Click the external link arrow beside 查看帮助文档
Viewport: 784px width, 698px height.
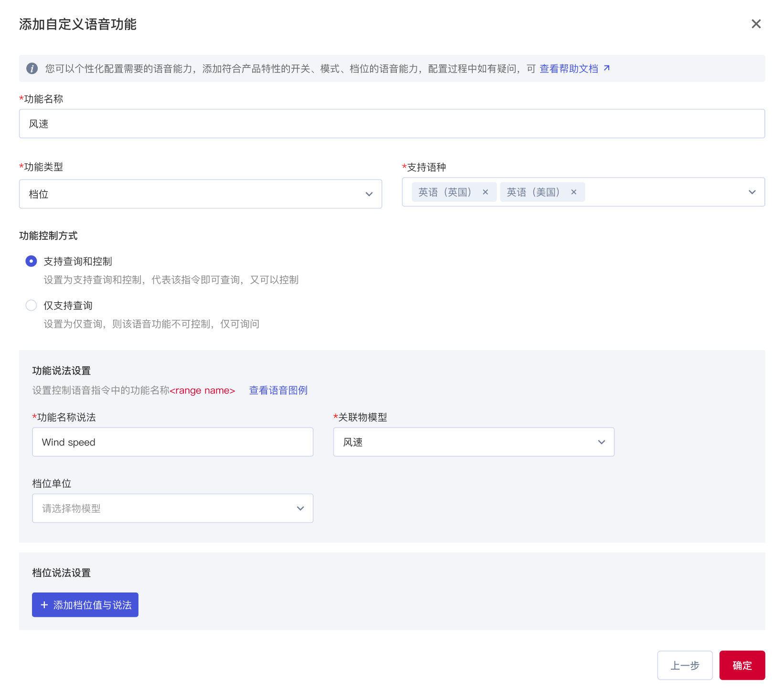point(606,68)
